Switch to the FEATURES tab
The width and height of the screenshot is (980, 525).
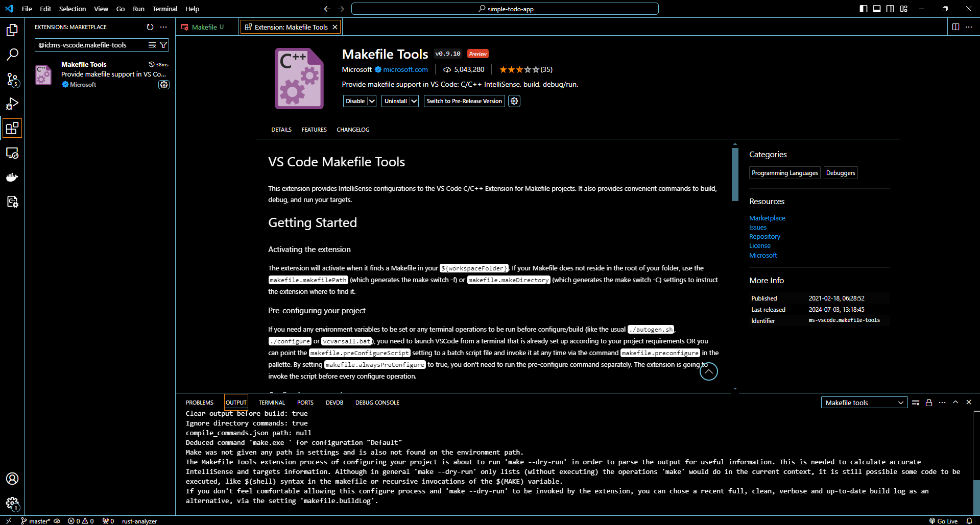[x=314, y=130]
